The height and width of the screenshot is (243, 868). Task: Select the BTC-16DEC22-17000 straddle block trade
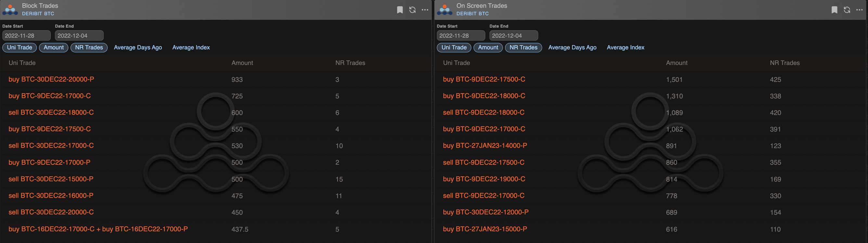coord(98,229)
